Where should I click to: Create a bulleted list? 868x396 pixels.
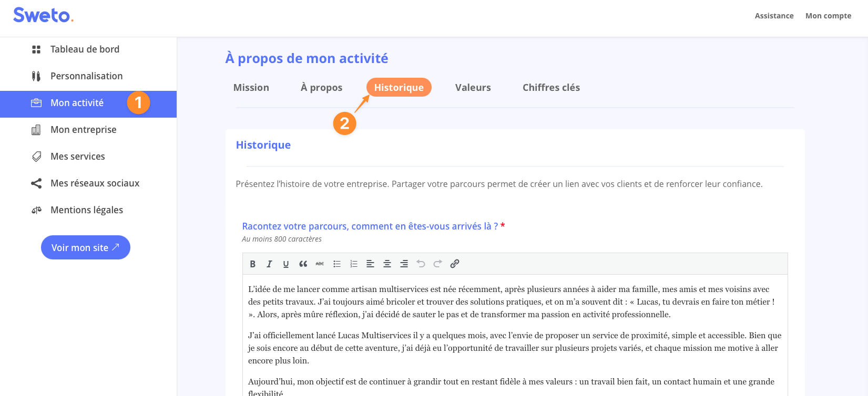click(337, 264)
